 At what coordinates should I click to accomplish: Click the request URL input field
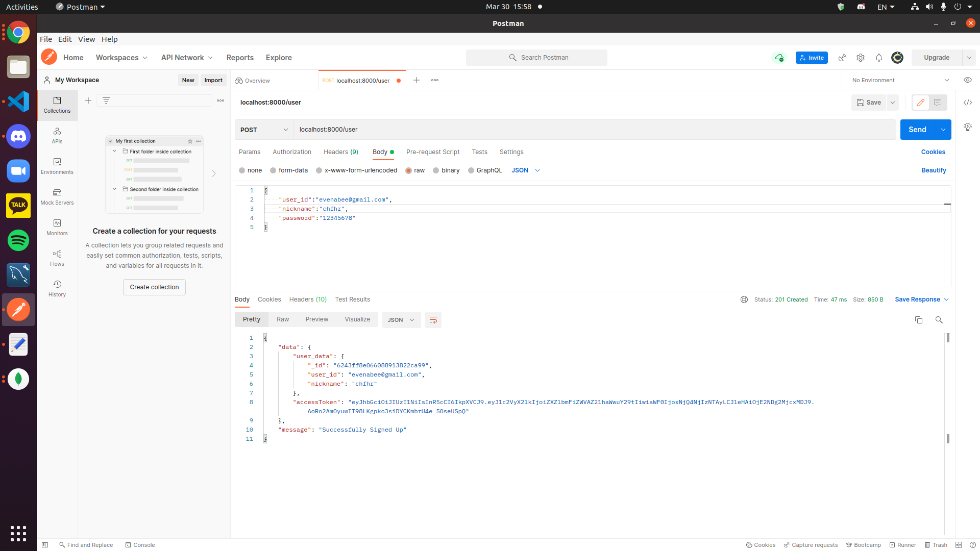[595, 130]
